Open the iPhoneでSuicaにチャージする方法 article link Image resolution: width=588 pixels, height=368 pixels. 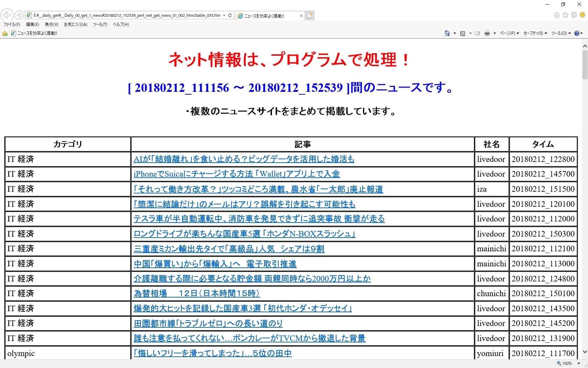click(x=237, y=174)
